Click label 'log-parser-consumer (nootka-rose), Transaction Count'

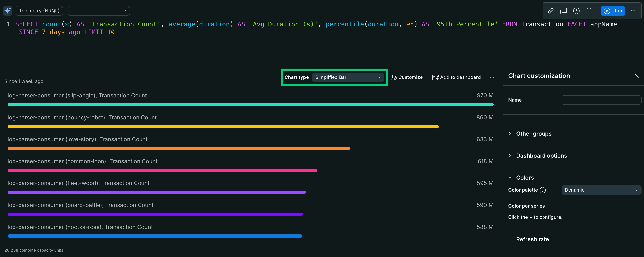80,227
